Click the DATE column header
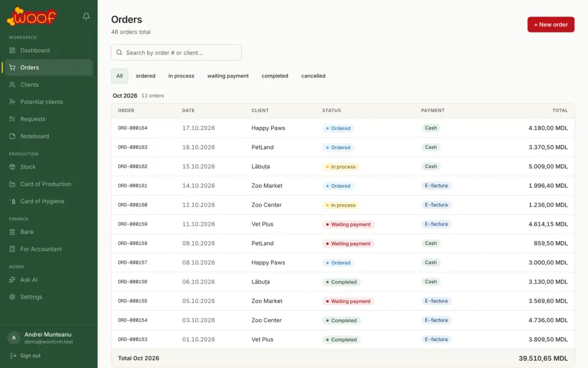Viewport: 588px width, 368px height. [x=188, y=110]
